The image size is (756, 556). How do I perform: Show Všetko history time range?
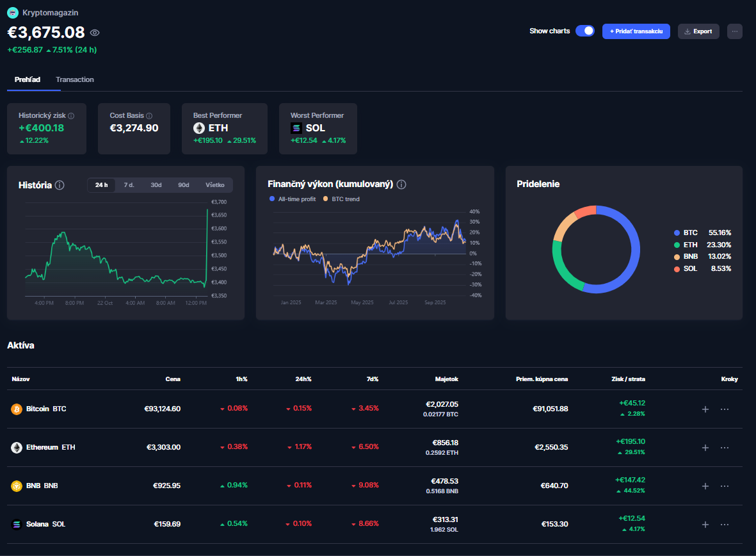coord(214,185)
